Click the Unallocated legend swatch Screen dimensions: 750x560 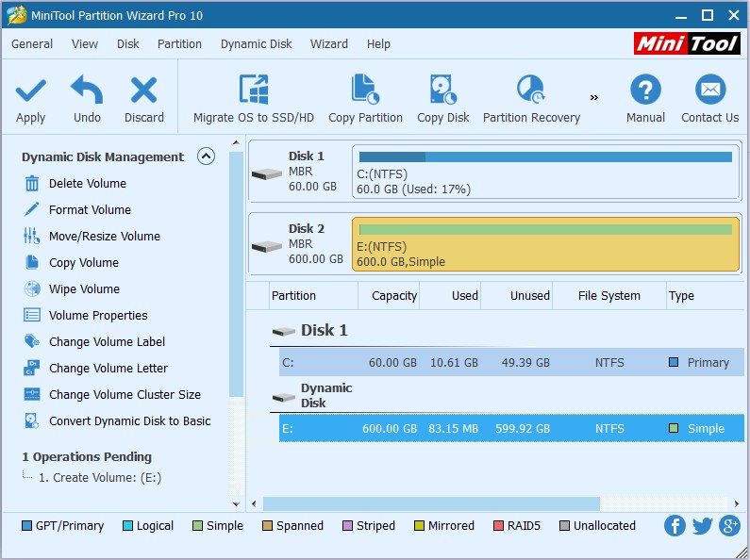pyautogui.click(x=564, y=526)
